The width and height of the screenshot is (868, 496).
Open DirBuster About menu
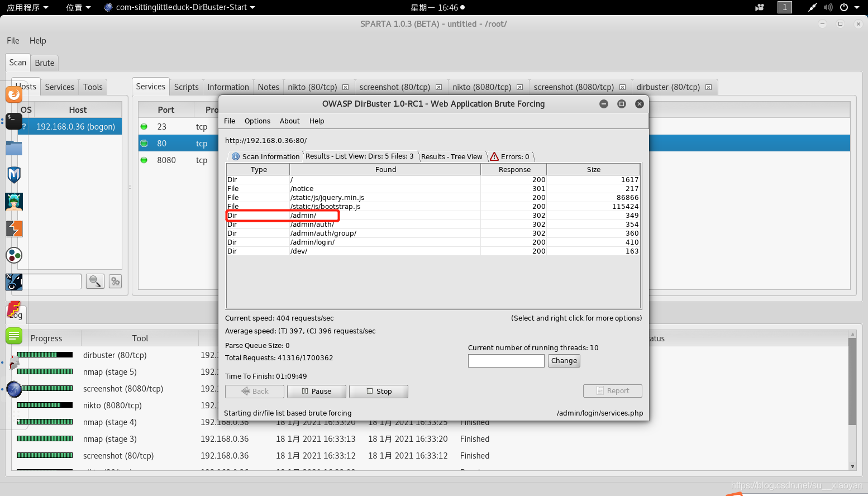[x=290, y=121]
